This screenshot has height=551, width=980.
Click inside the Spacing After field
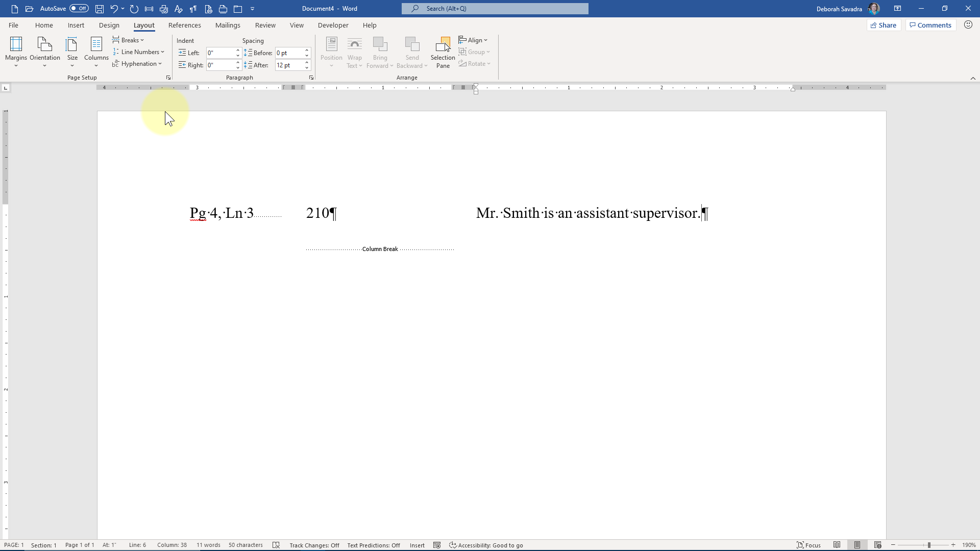pyautogui.click(x=288, y=65)
